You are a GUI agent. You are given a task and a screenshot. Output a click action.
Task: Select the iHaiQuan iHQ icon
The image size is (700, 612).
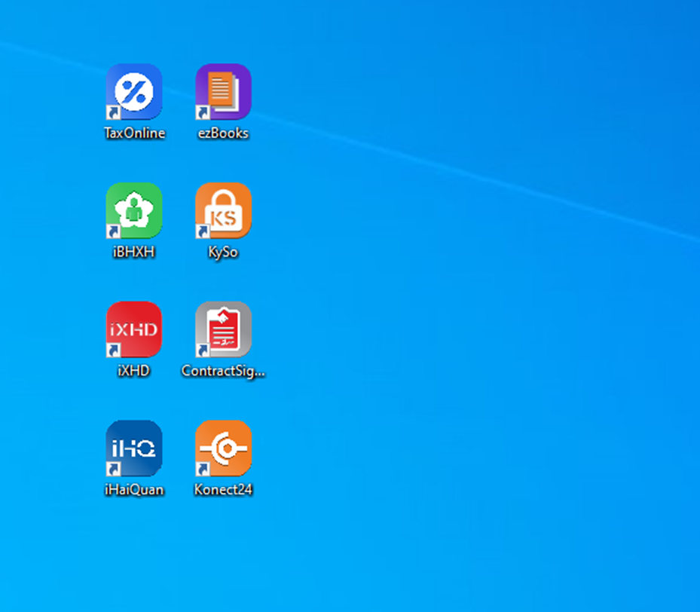134,448
